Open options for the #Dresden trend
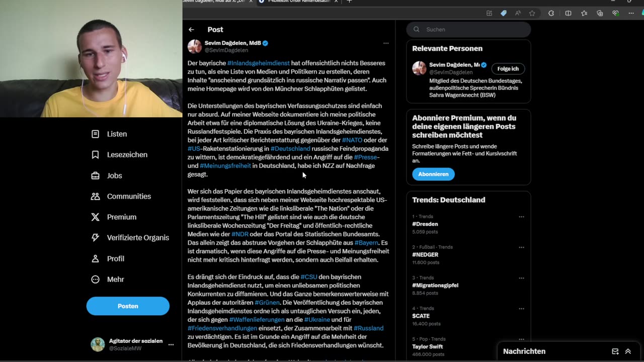Image resolution: width=644 pixels, height=362 pixels. (x=521, y=217)
